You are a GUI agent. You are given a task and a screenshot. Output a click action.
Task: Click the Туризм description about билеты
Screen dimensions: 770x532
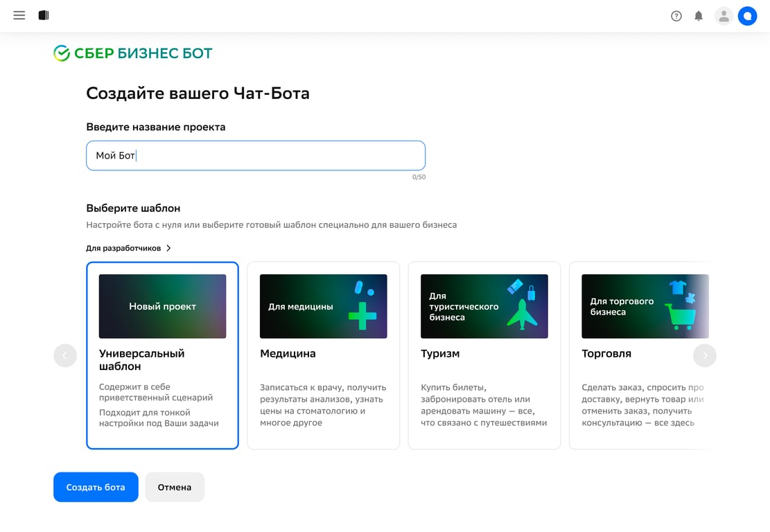[x=484, y=405]
